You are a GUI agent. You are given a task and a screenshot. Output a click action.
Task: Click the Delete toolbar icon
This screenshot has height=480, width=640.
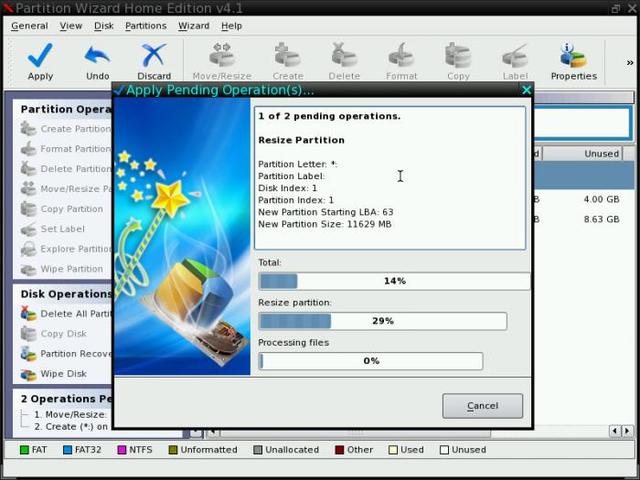(x=344, y=55)
